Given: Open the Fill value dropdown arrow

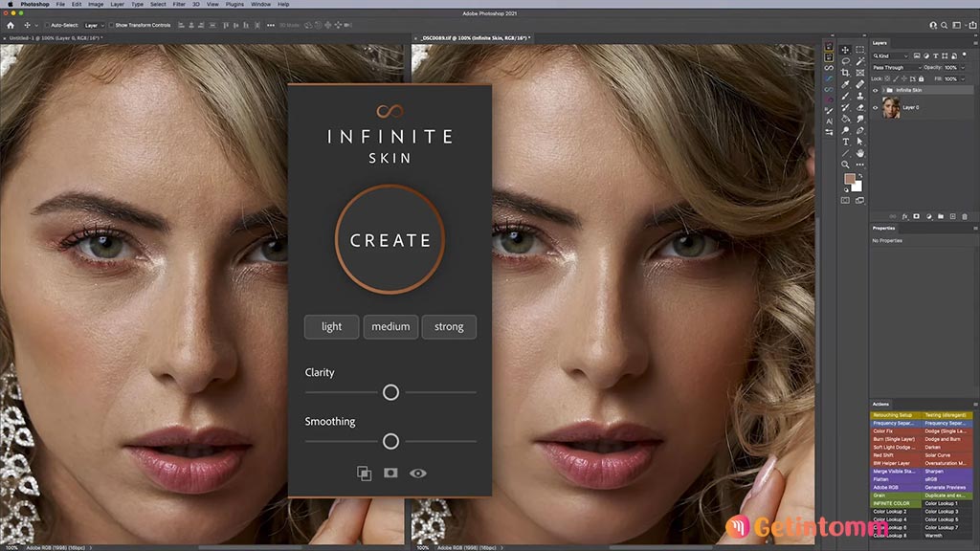Looking at the screenshot, I should click(x=963, y=78).
